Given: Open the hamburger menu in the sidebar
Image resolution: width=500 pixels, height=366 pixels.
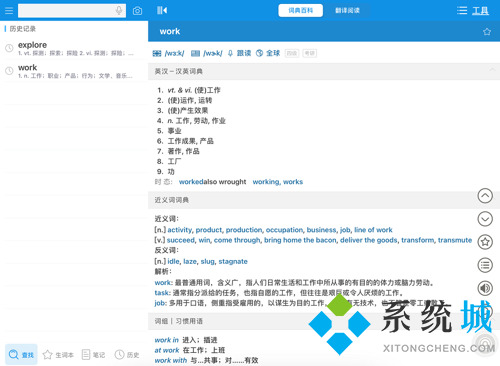Looking at the screenshot, I should 9,11.
